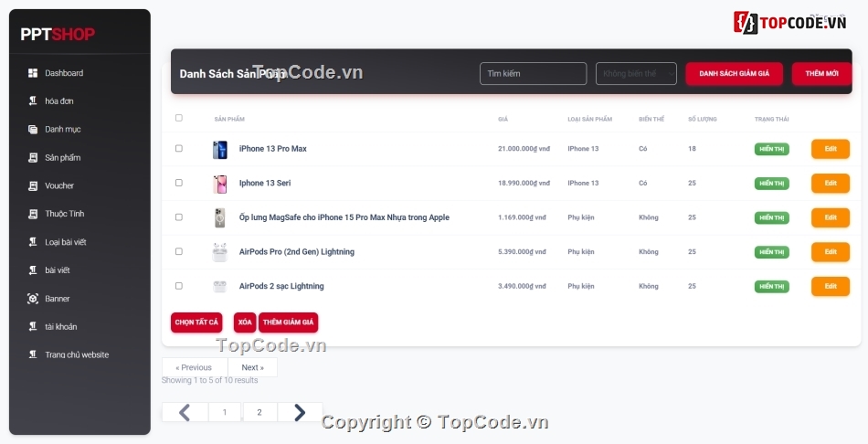Click the next page arrow icon
Viewport: 868px width, 444px height.
click(x=300, y=412)
